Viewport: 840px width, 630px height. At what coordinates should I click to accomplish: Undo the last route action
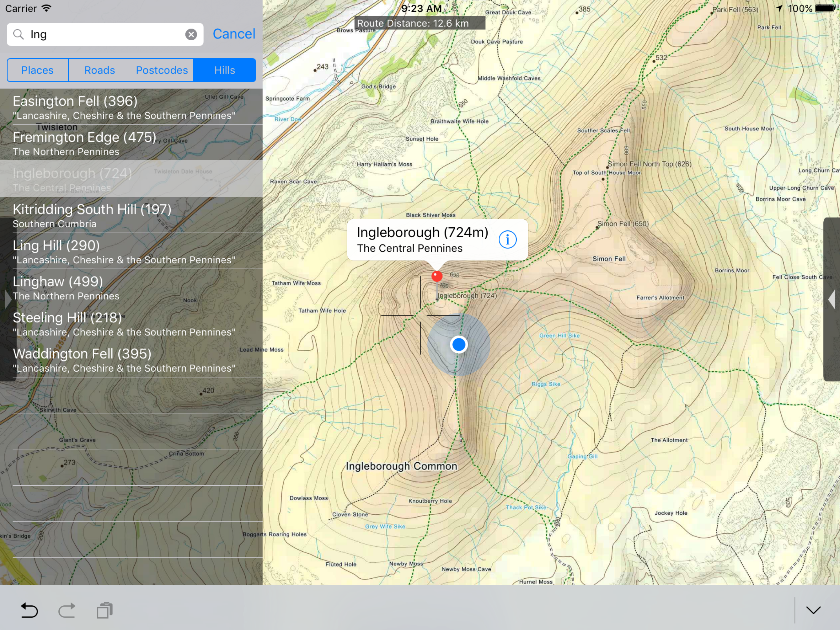(29, 610)
